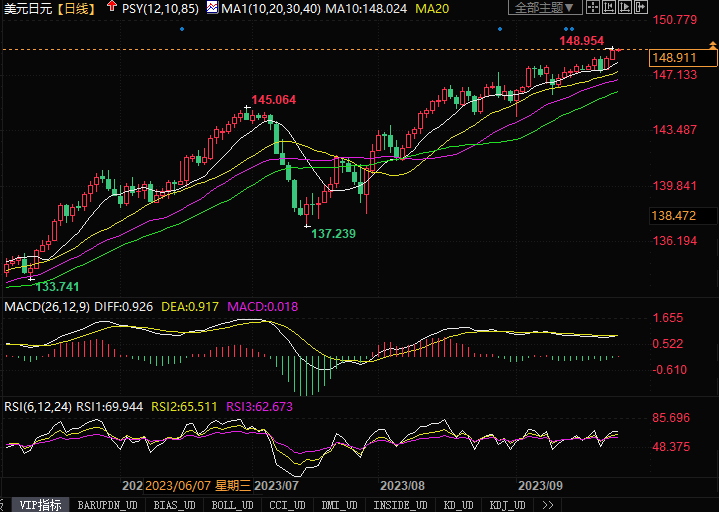
Task: Click the -0.610 MACD axis label
Action: click(669, 369)
